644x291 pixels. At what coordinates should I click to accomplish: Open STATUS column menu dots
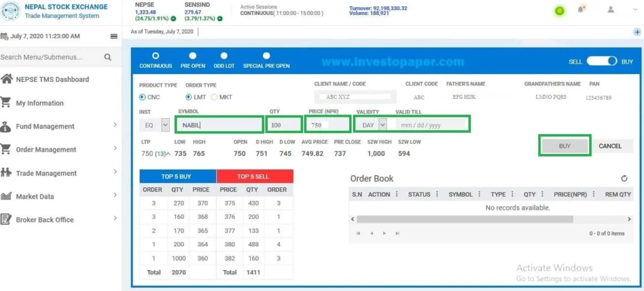[437, 194]
